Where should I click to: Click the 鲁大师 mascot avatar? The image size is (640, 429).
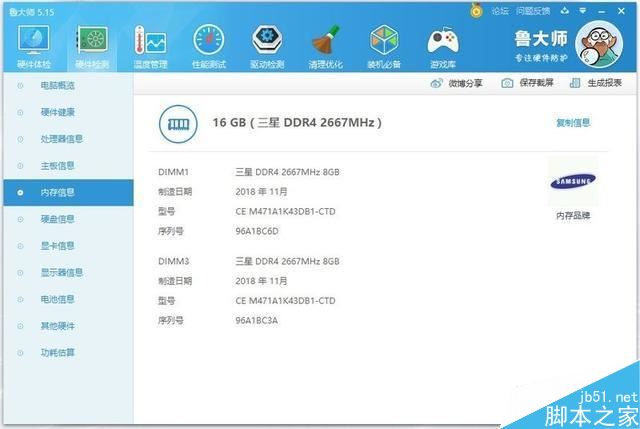pos(599,44)
